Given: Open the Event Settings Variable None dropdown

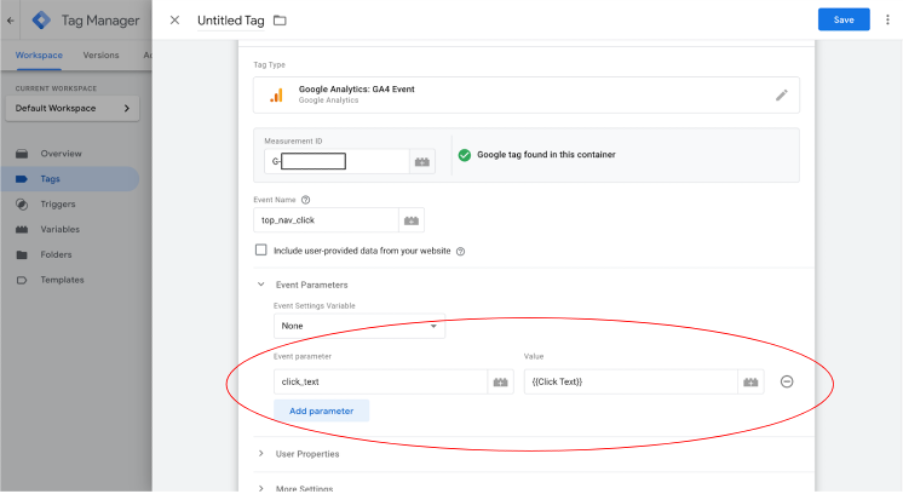Looking at the screenshot, I should coord(359,326).
